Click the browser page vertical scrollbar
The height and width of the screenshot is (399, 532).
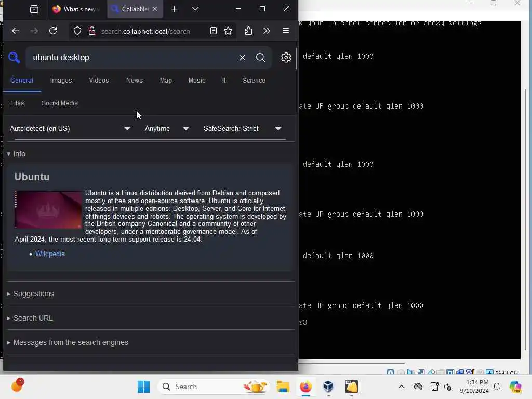(296, 59)
